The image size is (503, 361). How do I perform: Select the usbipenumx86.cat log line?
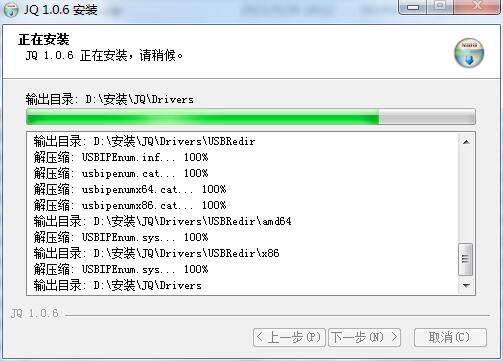pyautogui.click(x=130, y=205)
